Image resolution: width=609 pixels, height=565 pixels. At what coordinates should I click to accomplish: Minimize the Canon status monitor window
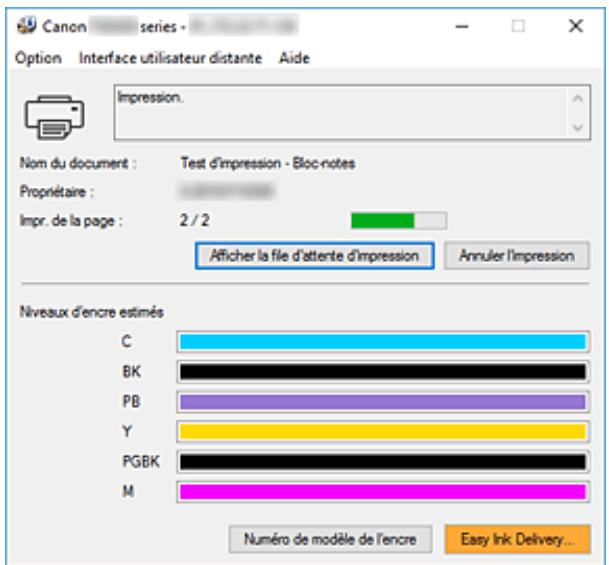tap(462, 26)
